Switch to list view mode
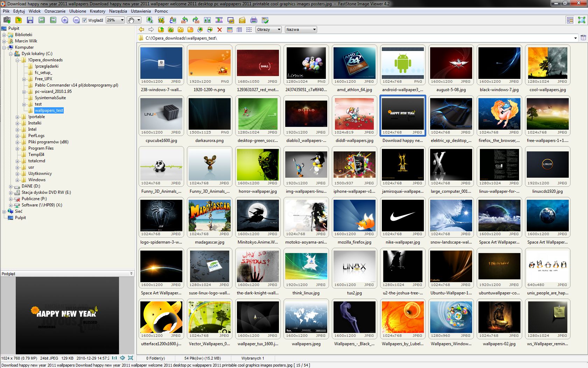This screenshot has height=368, width=588. pos(249,30)
